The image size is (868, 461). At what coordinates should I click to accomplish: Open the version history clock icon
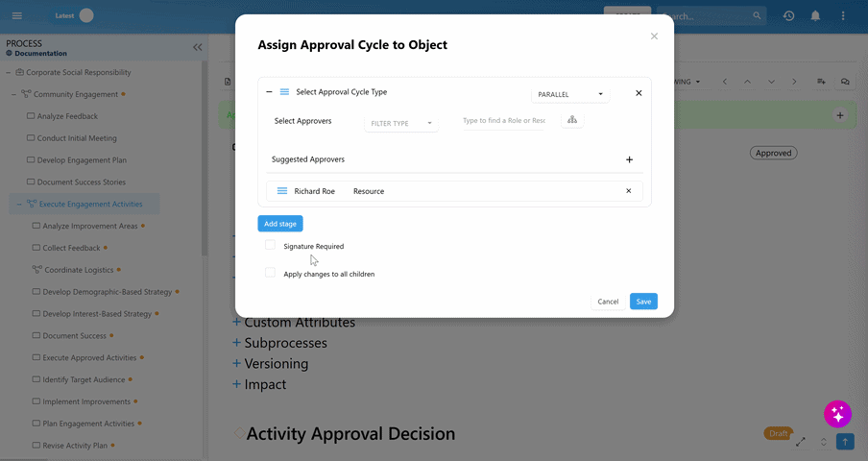point(788,15)
